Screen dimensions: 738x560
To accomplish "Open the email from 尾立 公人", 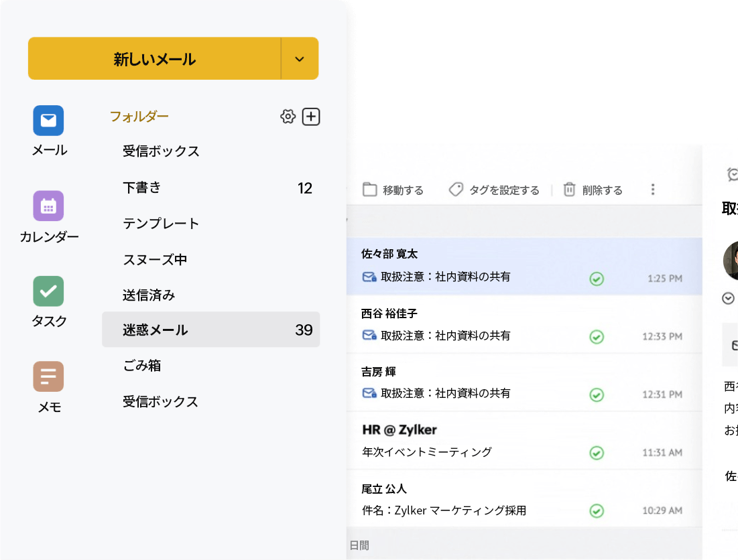I will coord(524,499).
